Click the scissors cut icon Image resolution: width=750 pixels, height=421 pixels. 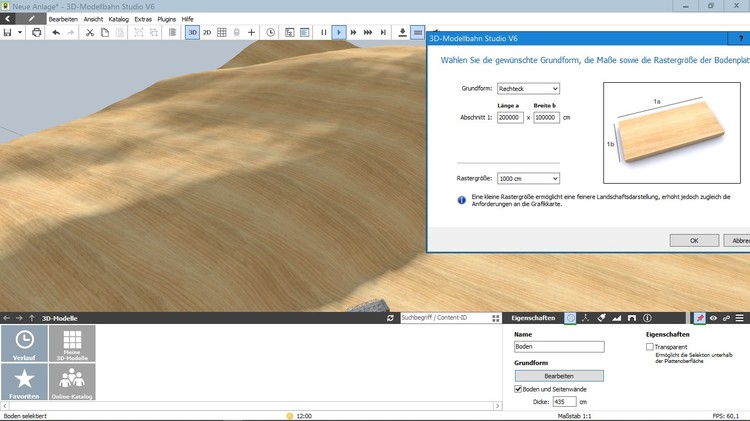89,32
